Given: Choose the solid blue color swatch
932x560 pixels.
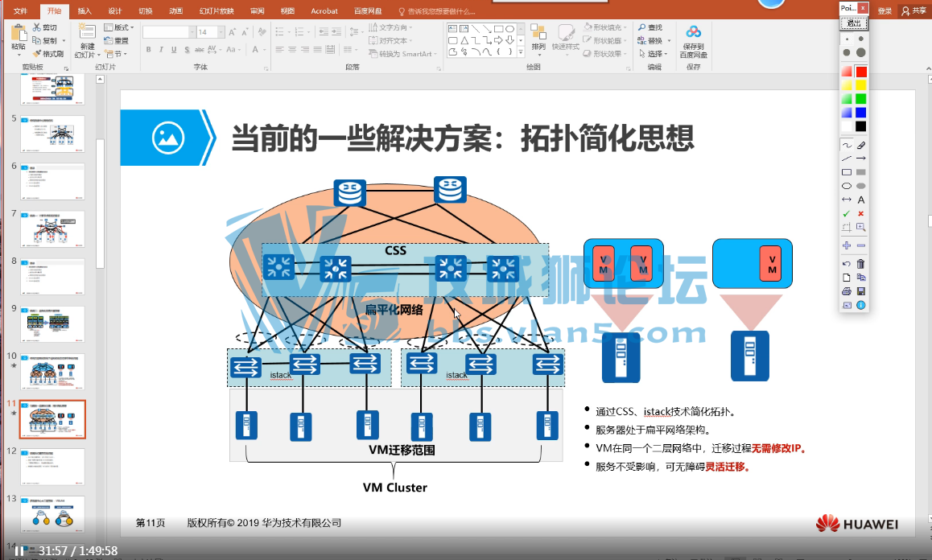Looking at the screenshot, I should [x=860, y=113].
